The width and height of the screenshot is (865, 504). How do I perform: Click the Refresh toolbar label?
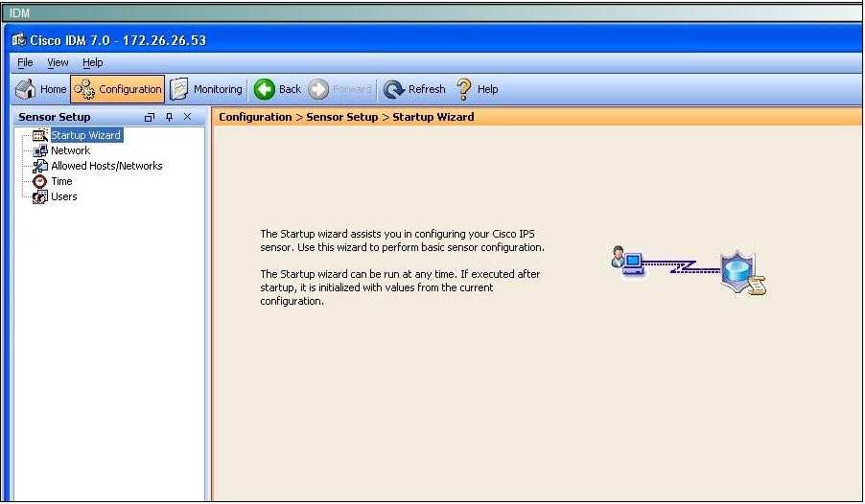coord(427,89)
